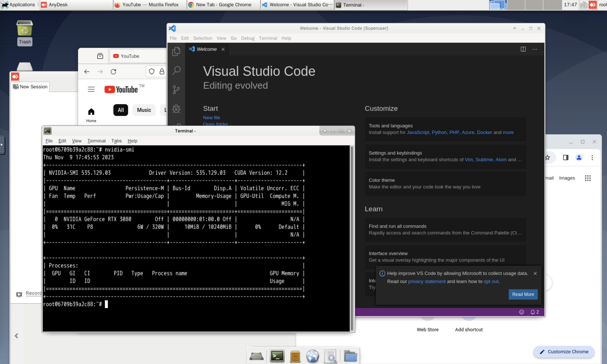Open YouTube hamburger guide menu

click(x=91, y=89)
